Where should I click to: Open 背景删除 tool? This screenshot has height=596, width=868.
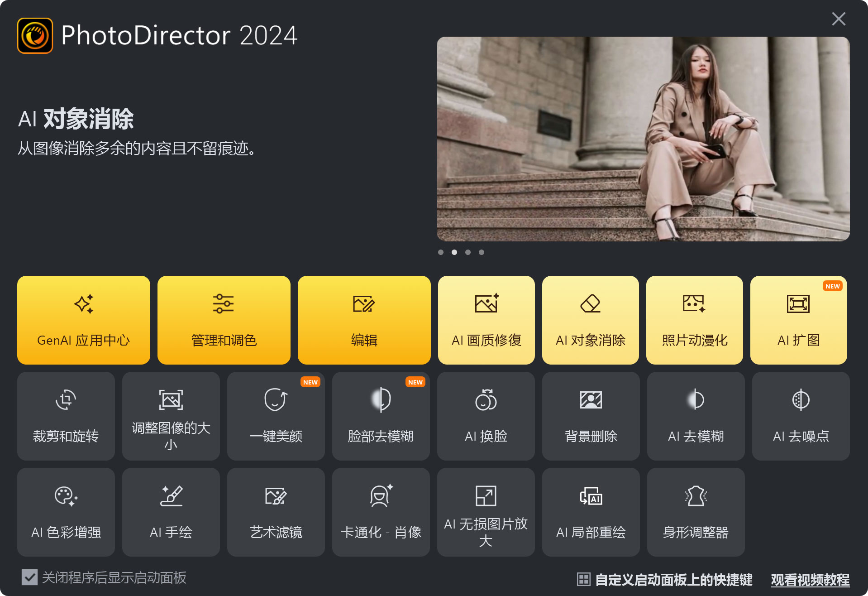point(591,416)
